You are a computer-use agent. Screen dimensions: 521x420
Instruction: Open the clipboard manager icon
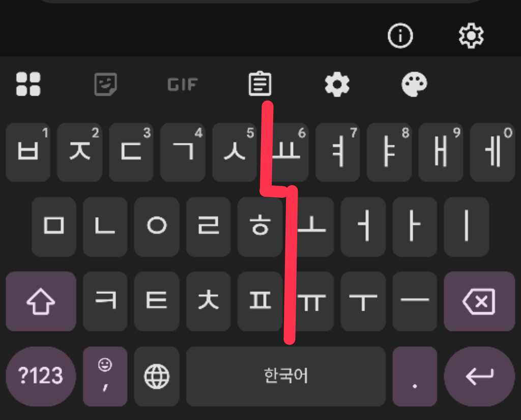pyautogui.click(x=260, y=83)
